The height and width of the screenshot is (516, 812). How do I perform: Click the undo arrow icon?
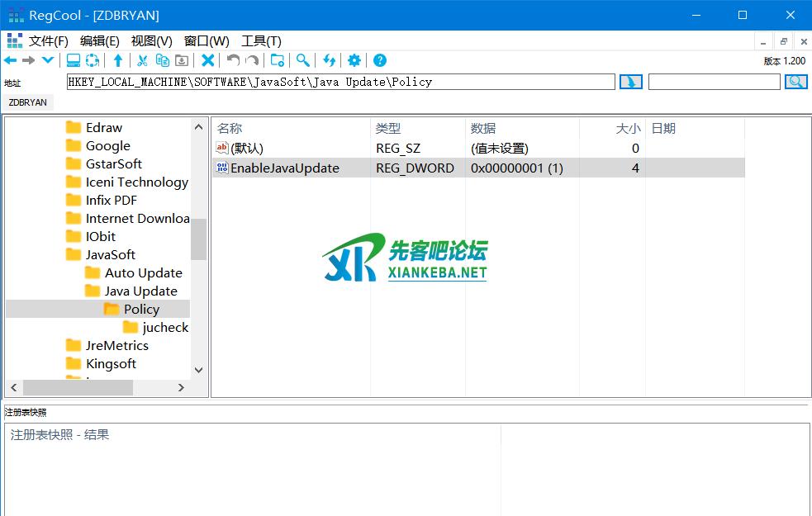[233, 60]
